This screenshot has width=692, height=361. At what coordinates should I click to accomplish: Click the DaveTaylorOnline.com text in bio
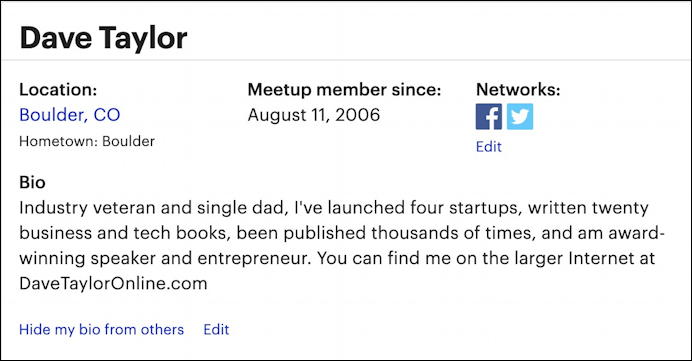pyautogui.click(x=113, y=283)
